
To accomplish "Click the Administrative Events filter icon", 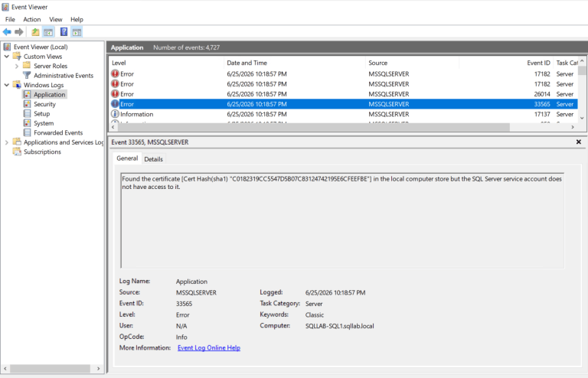I will (27, 75).
